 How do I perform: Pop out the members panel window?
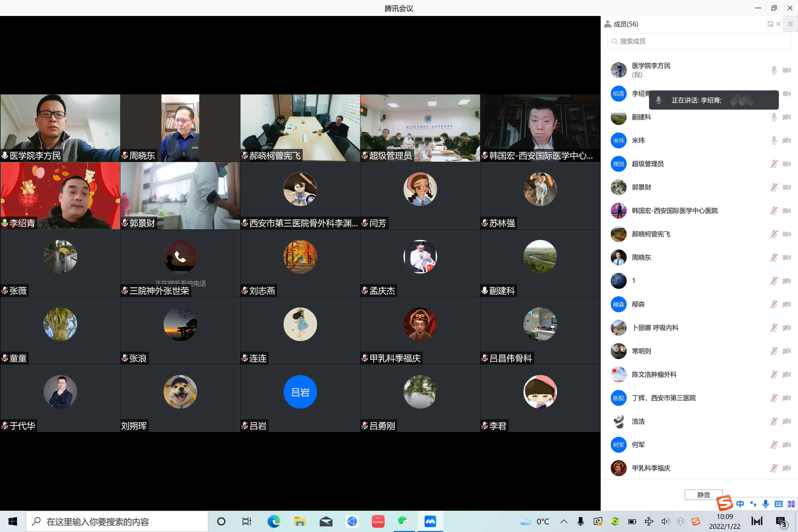[770, 24]
